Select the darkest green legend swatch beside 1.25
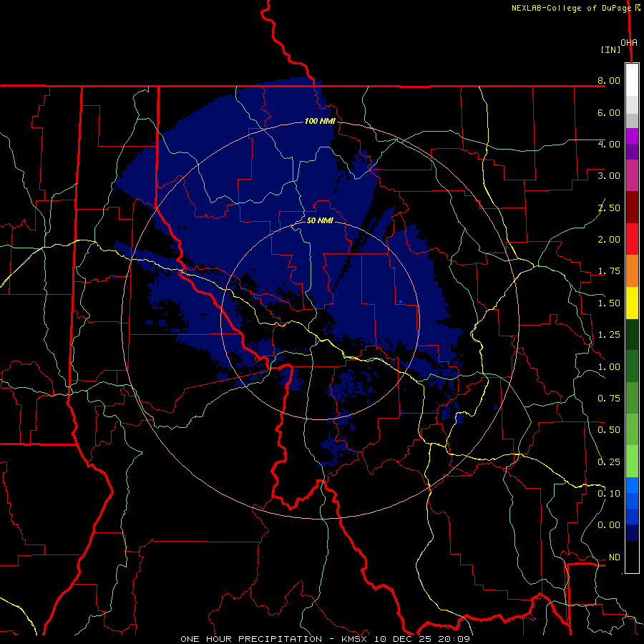Screen dimensions: 644x644 632,335
